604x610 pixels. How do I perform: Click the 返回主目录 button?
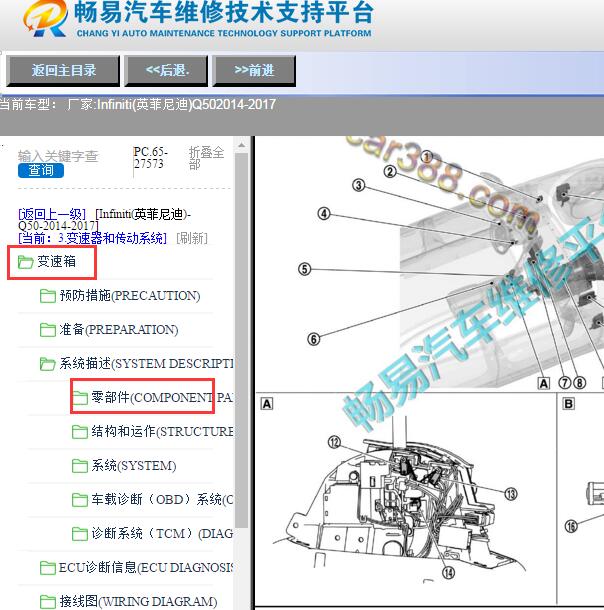[x=63, y=71]
